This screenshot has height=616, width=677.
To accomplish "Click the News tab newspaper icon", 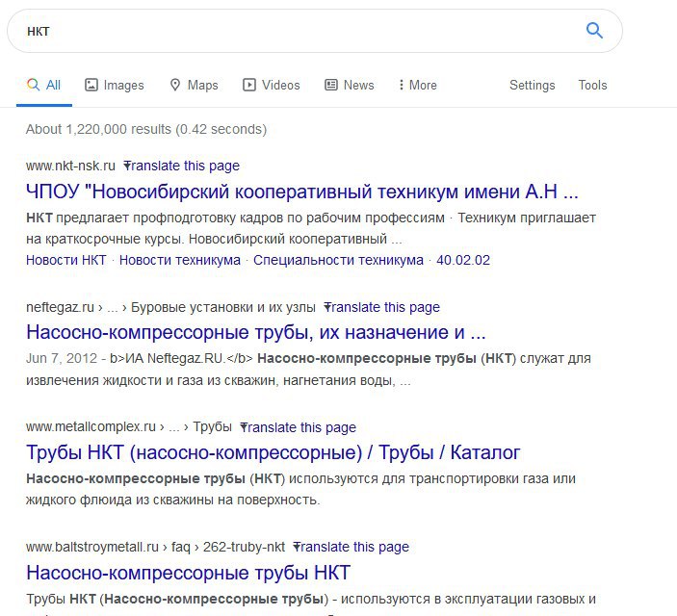I will (x=331, y=85).
